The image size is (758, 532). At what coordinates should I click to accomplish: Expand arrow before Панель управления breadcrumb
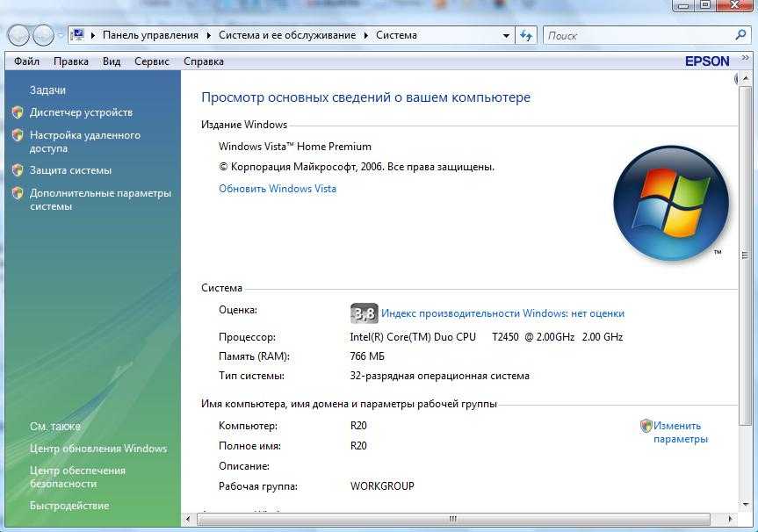click(x=93, y=35)
